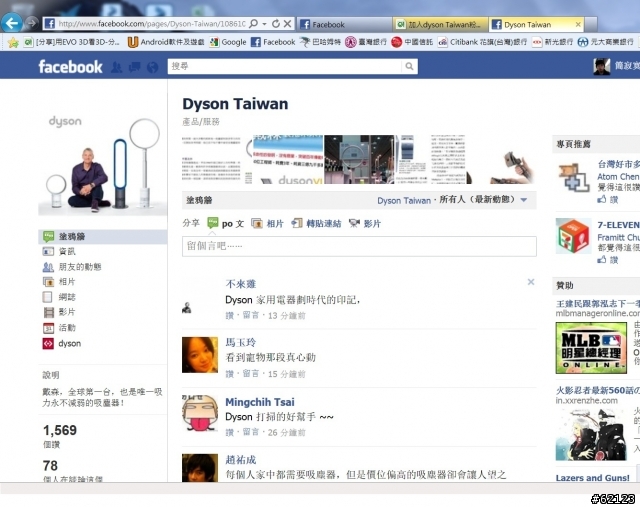640x507 pixels.
Task: Open the 中國信託 bookmark
Action: 412,42
